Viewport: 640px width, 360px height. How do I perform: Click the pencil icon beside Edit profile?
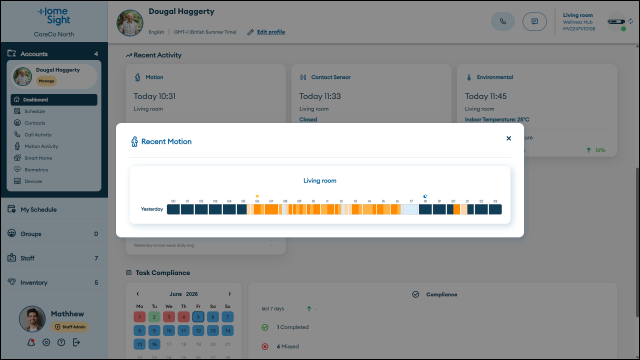(x=250, y=32)
